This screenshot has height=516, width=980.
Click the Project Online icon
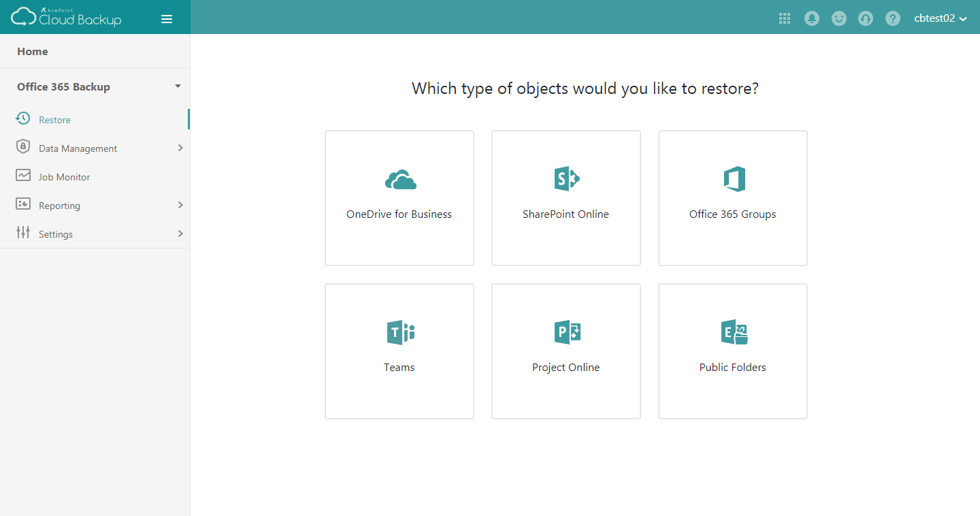tap(566, 332)
